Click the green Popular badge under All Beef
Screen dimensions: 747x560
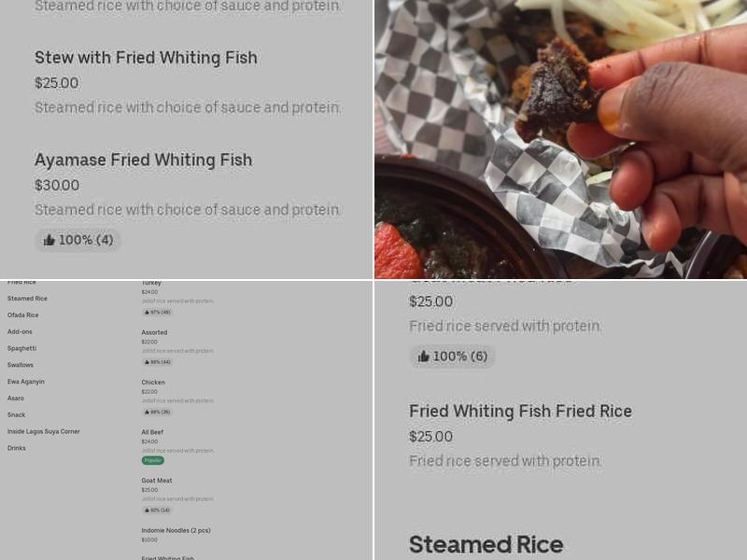(152, 460)
